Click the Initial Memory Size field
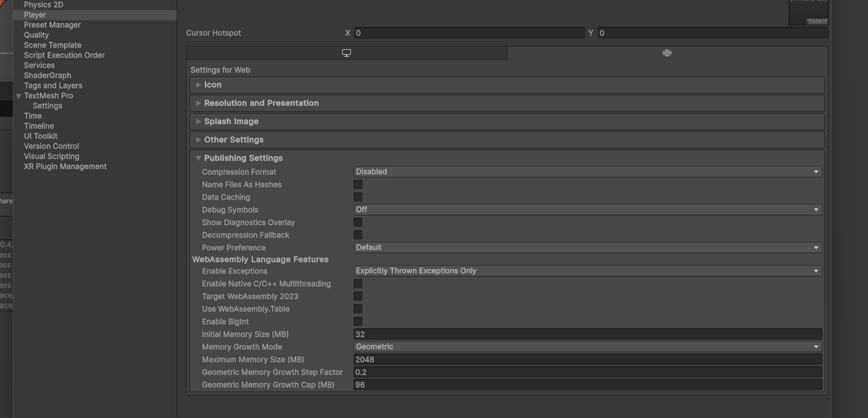Screen dimensions: 868x418 tap(587, 335)
